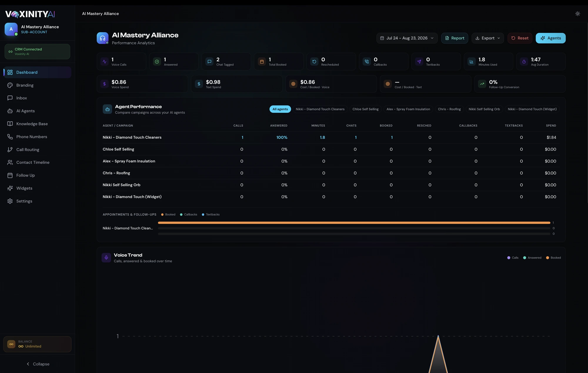The height and width of the screenshot is (373, 588).
Task: Click the SPEND column header
Action: [551, 126]
